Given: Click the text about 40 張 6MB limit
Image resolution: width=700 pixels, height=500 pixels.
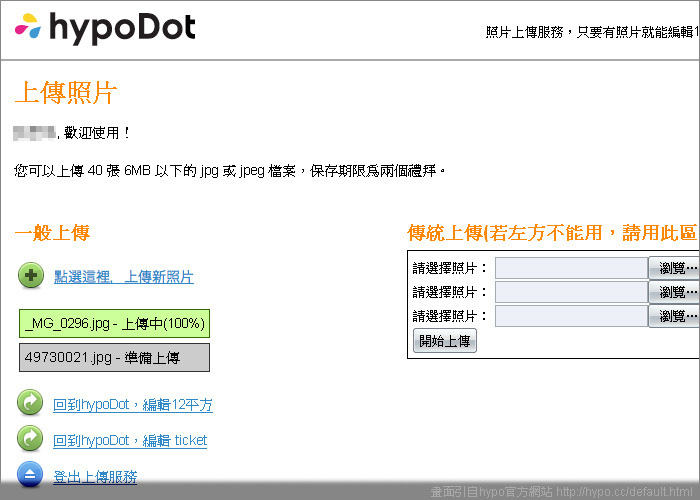Looking at the screenshot, I should point(229,171).
